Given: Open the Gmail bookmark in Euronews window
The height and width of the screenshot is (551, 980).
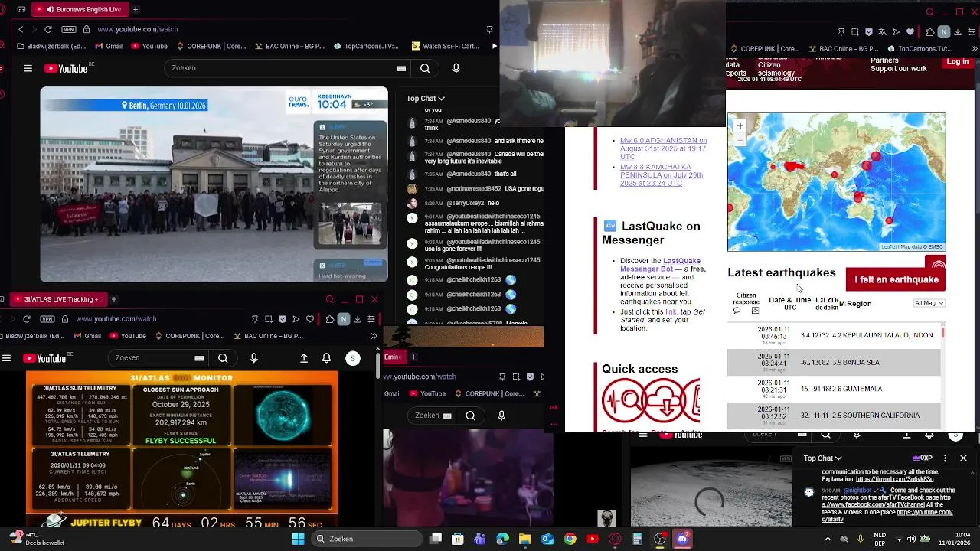Looking at the screenshot, I should point(107,46).
